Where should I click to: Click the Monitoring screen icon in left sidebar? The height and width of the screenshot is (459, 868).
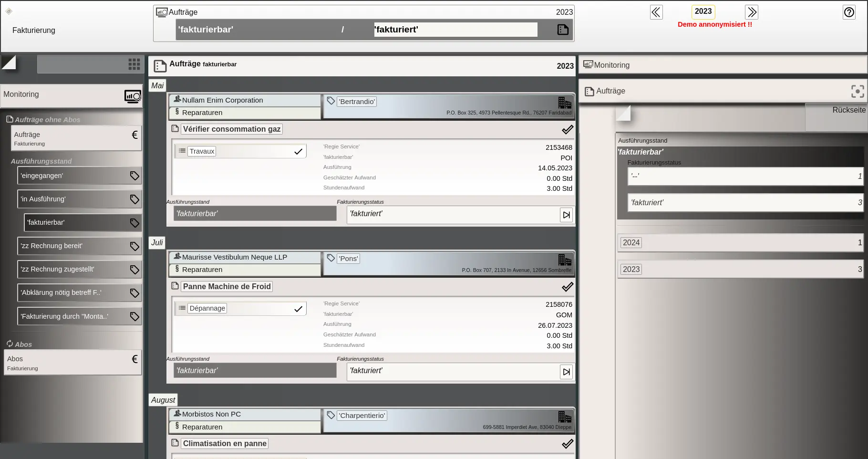tap(133, 96)
